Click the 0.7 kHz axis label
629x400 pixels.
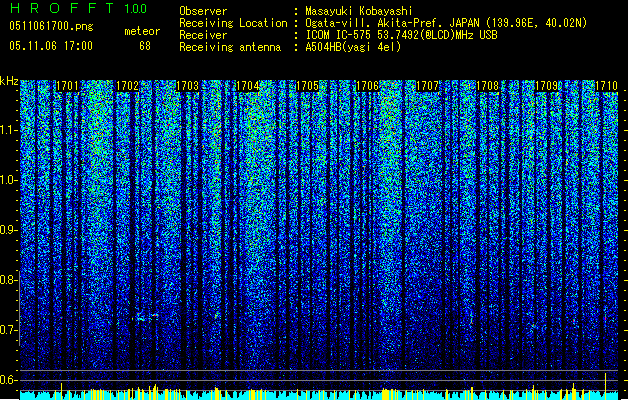[x=8, y=330]
